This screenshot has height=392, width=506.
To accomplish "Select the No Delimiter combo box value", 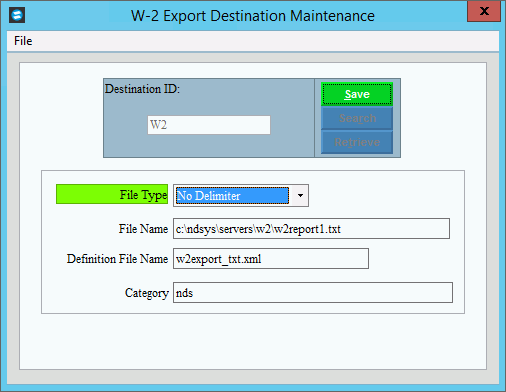I will tap(232, 195).
